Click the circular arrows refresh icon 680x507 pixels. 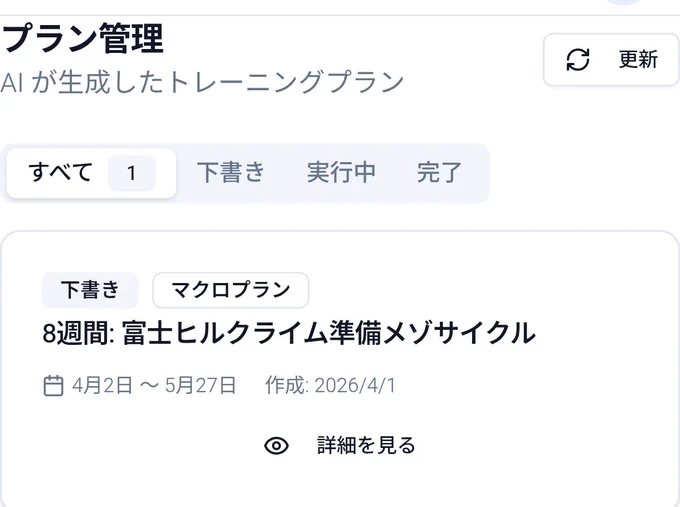(578, 59)
